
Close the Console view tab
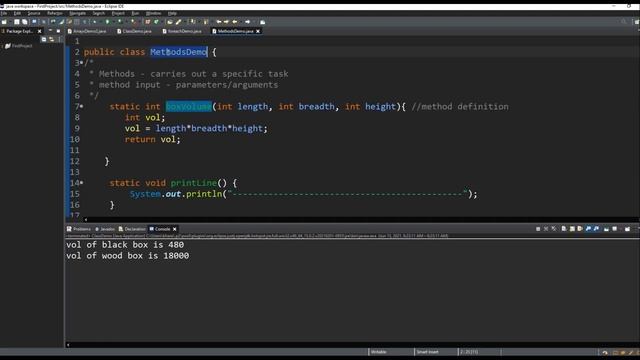pos(174,229)
